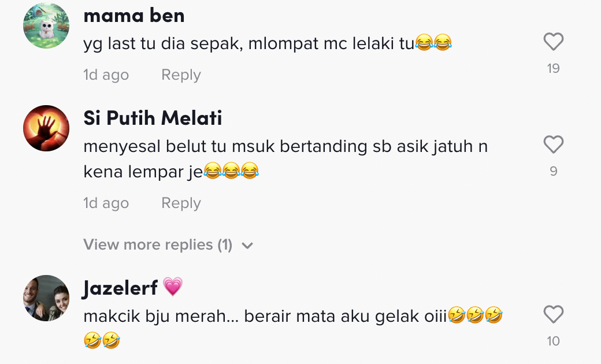Click the pink heart emoji beside Jazelerf
601x364 pixels.
pyautogui.click(x=172, y=287)
